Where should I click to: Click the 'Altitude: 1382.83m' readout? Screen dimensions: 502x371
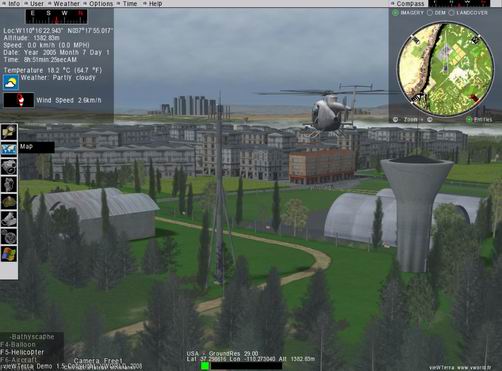[32, 38]
